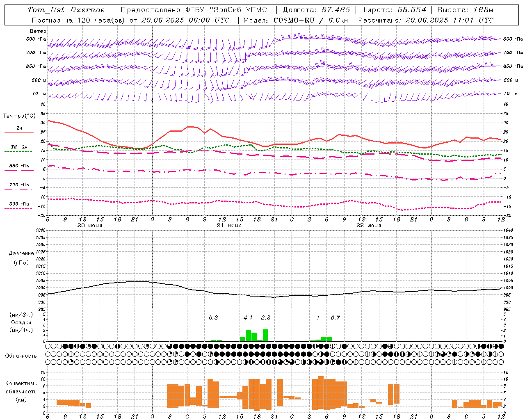This screenshot has height=420, width=525.
Task: Click the station name "Tom_Ust-Ozernoe" in the header
Action: point(66,10)
